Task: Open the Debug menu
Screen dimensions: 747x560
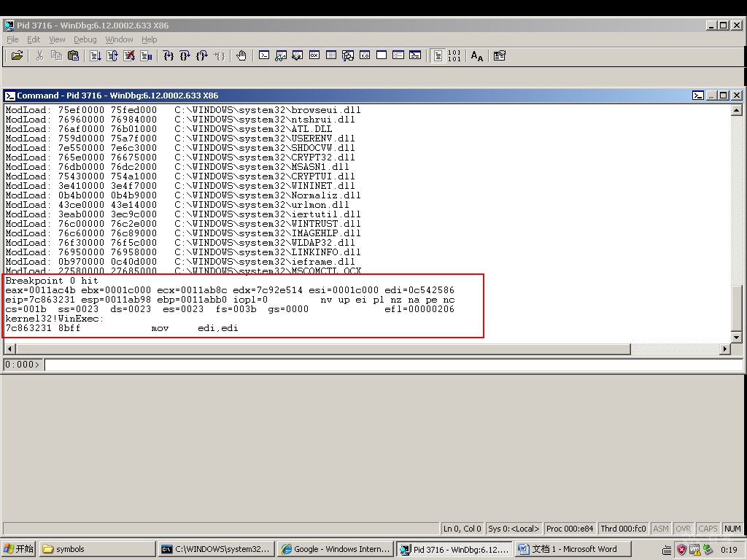Action: (x=85, y=39)
